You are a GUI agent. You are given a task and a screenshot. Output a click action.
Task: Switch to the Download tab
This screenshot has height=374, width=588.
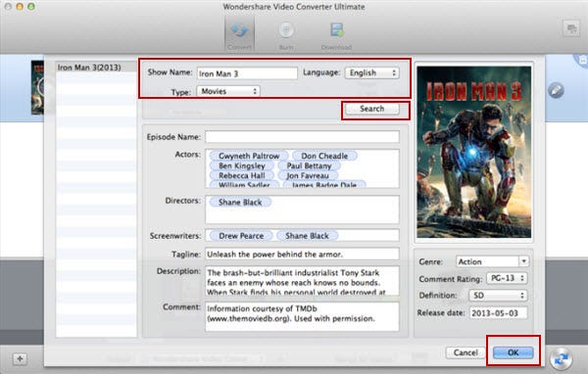click(336, 35)
